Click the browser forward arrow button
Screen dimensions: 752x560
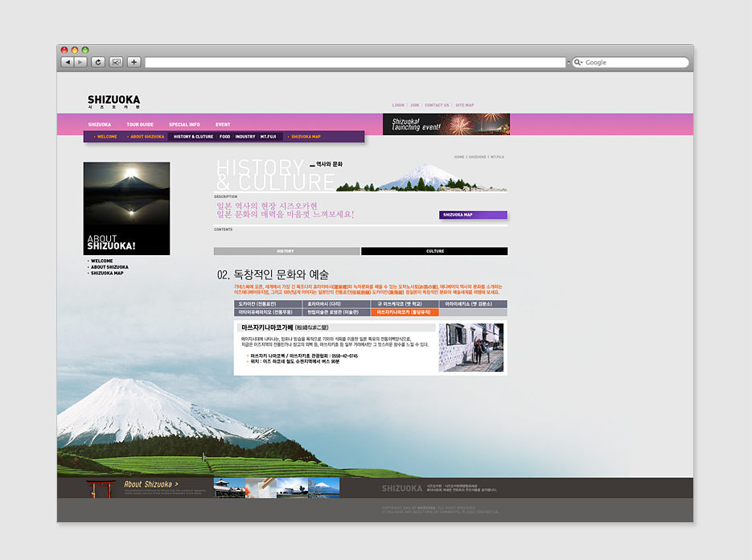80,62
